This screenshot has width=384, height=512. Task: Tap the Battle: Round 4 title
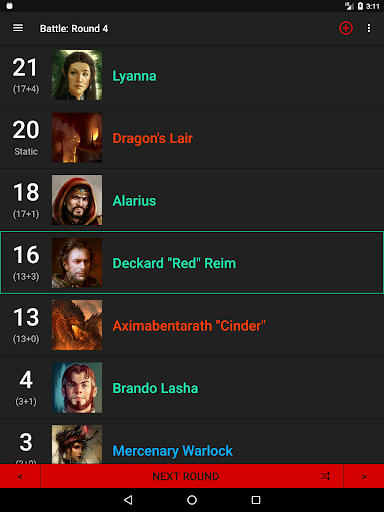(74, 29)
